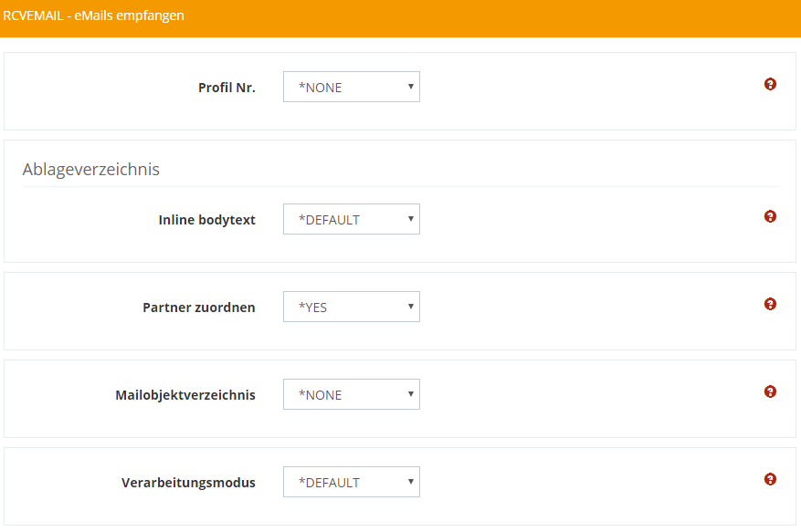This screenshot has width=801, height=532.
Task: Show help for Partner zuordnen
Action: click(x=770, y=304)
